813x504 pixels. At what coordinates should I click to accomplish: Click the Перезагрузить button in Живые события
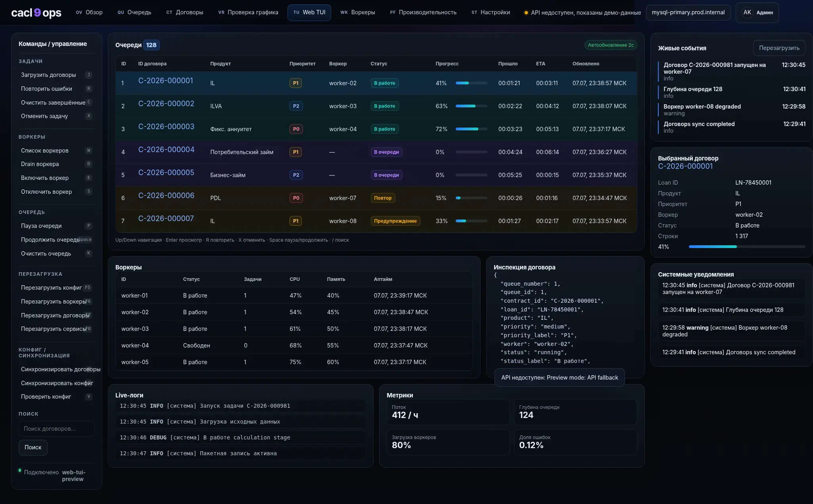pos(779,48)
